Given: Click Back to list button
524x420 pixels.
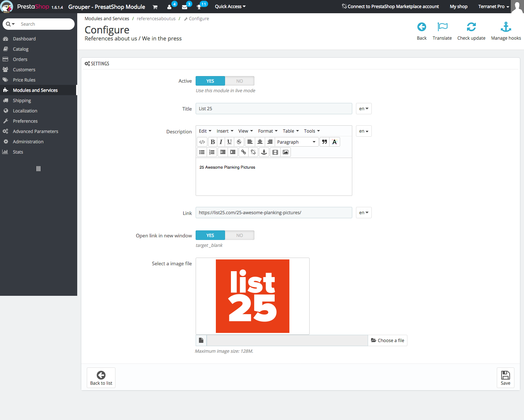Looking at the screenshot, I should pos(101,378).
